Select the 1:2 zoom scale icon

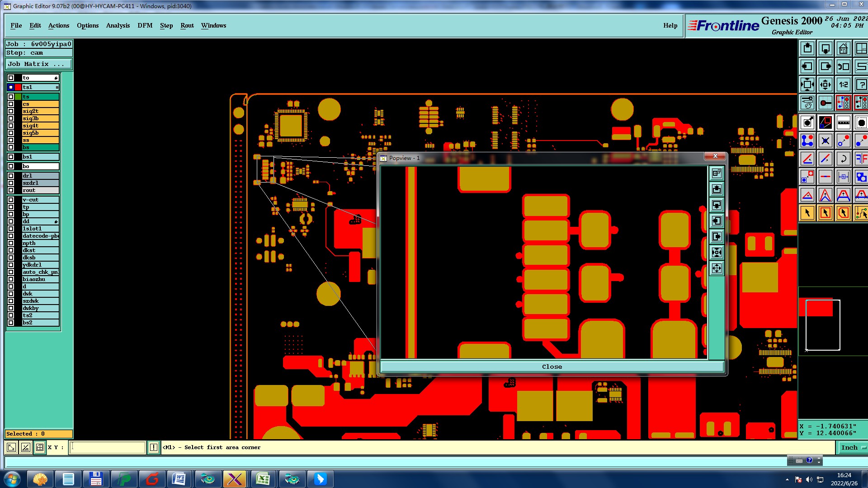[x=843, y=84]
